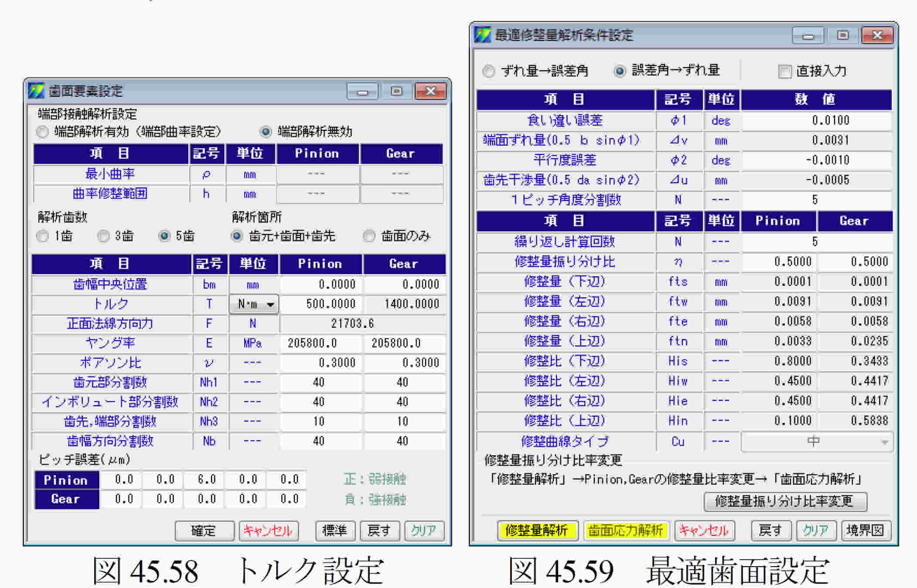
Task: Open the 修整曲線タイプ dropdown
Action: click(x=817, y=442)
